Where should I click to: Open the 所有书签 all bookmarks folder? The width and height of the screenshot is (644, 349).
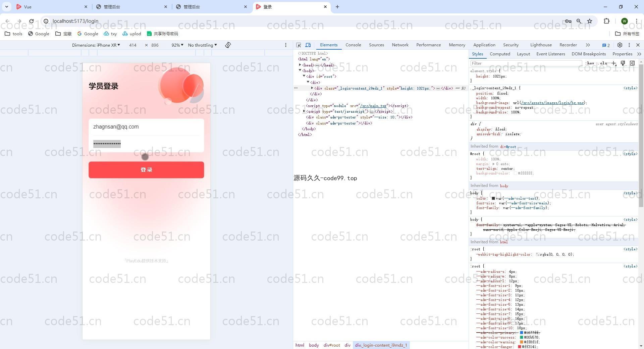pos(627,34)
